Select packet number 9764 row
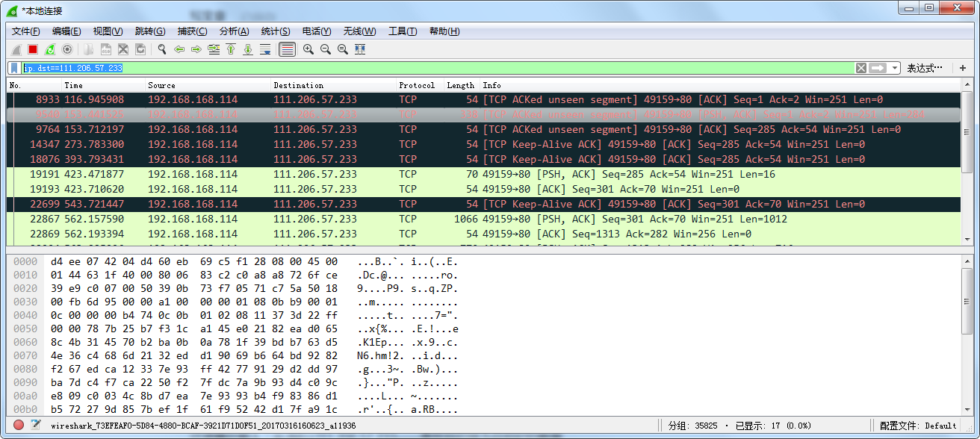Viewport: 980px width, 439px height. [484, 129]
